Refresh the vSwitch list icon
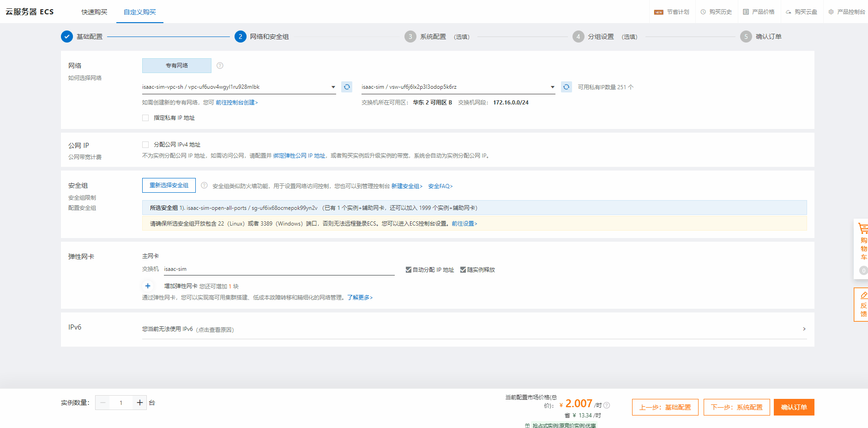 point(566,87)
